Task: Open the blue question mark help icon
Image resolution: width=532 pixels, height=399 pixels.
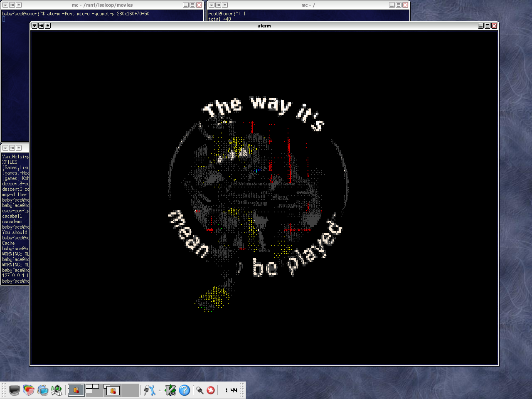Action: coord(185,390)
